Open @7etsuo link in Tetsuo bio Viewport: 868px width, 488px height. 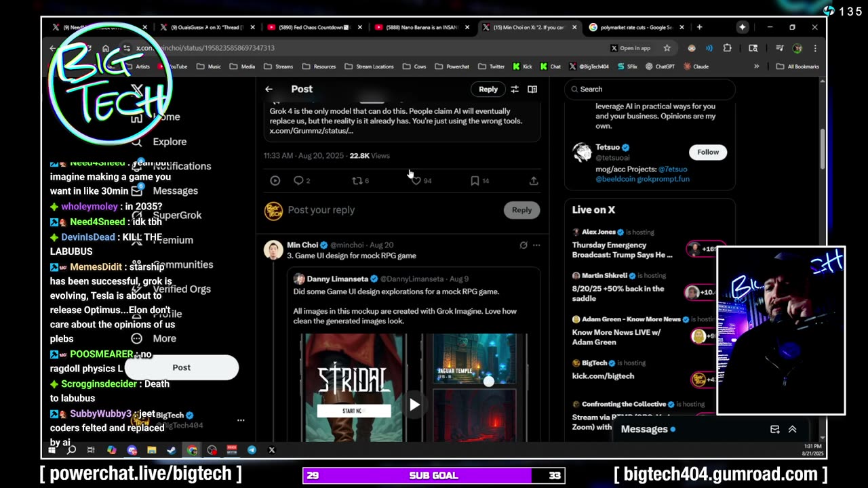point(672,169)
